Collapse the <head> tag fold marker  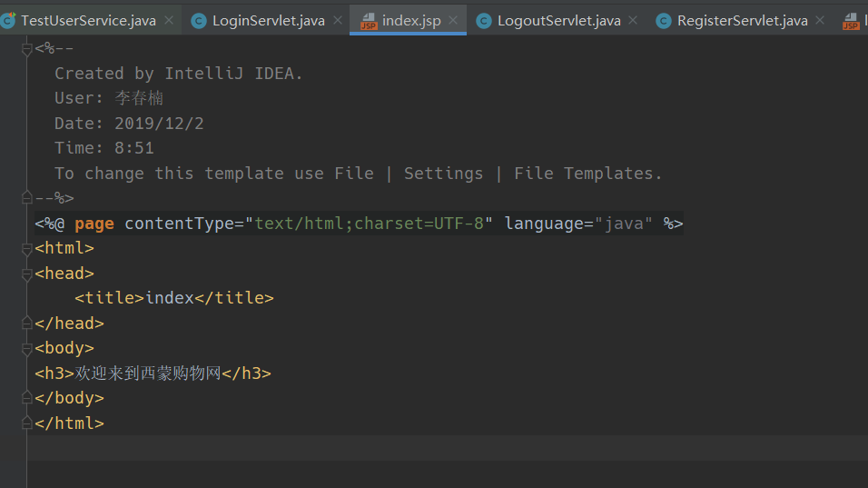pos(26,274)
